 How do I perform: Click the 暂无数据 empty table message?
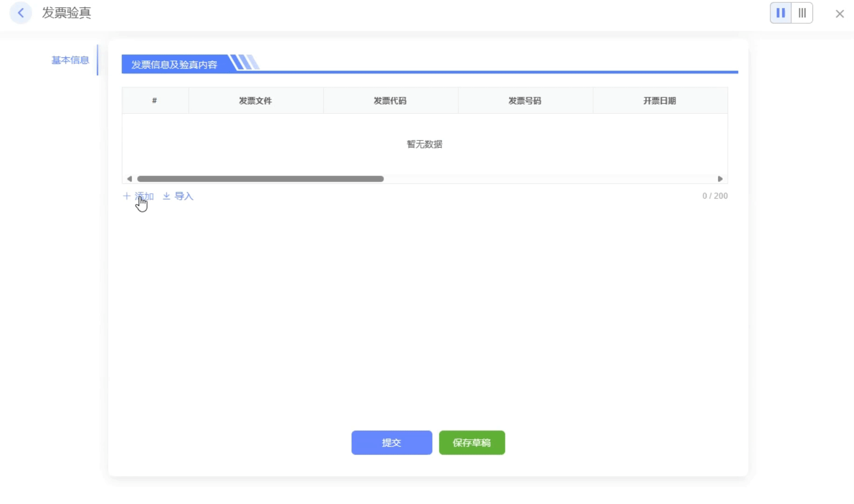pos(424,144)
